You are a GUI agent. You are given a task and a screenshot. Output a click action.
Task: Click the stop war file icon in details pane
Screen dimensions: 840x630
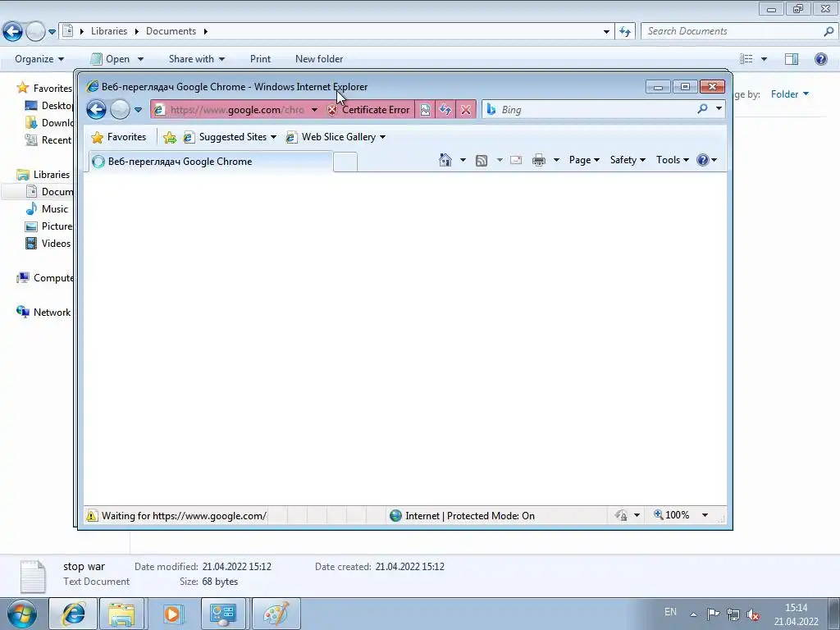[32, 576]
